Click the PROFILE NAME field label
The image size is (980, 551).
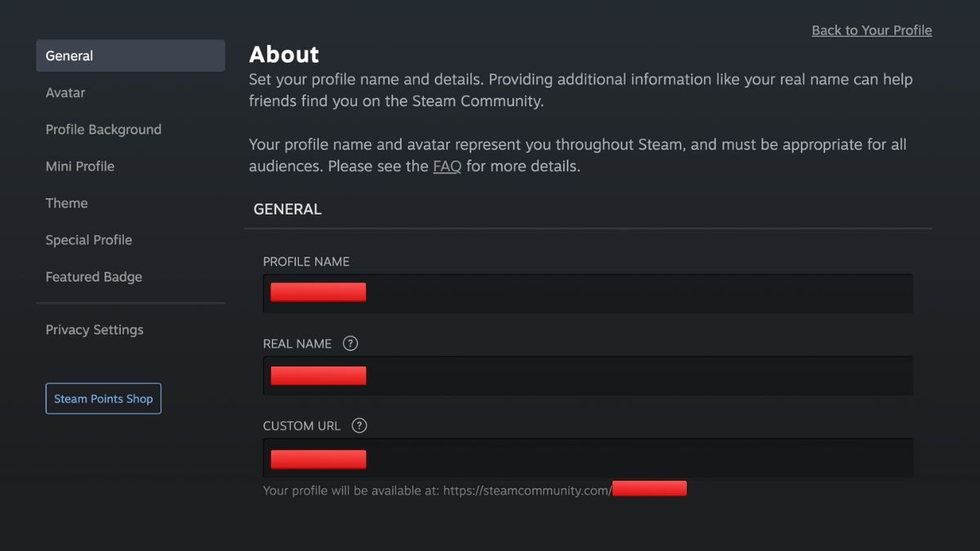(306, 262)
